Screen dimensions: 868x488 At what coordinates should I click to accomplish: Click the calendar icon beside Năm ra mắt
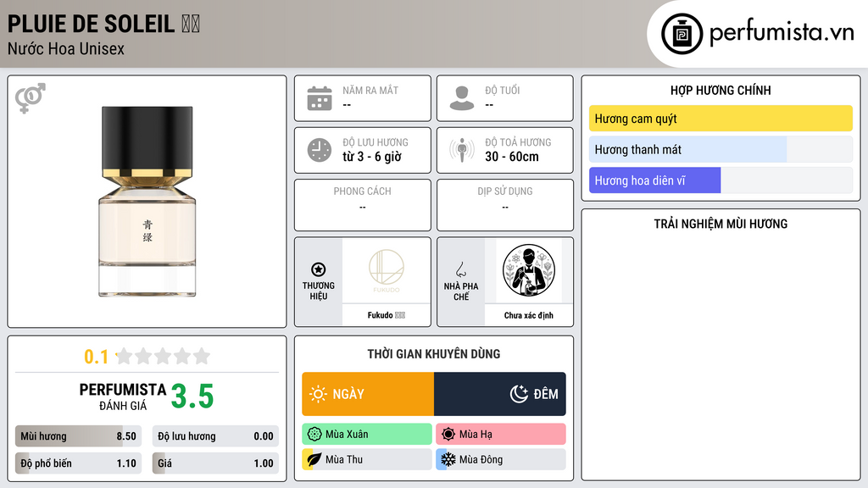[x=320, y=98]
